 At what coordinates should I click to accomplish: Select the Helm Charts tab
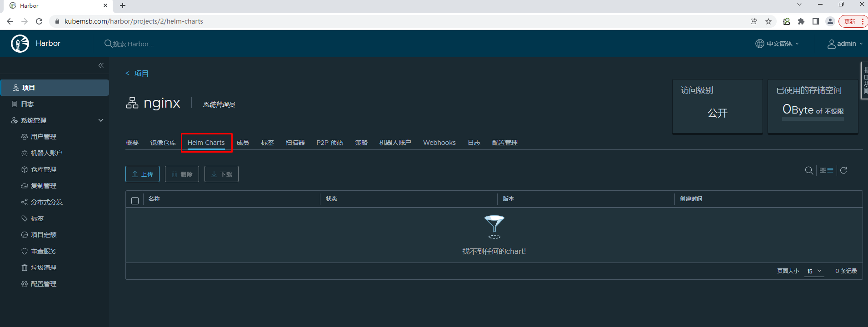[206, 143]
